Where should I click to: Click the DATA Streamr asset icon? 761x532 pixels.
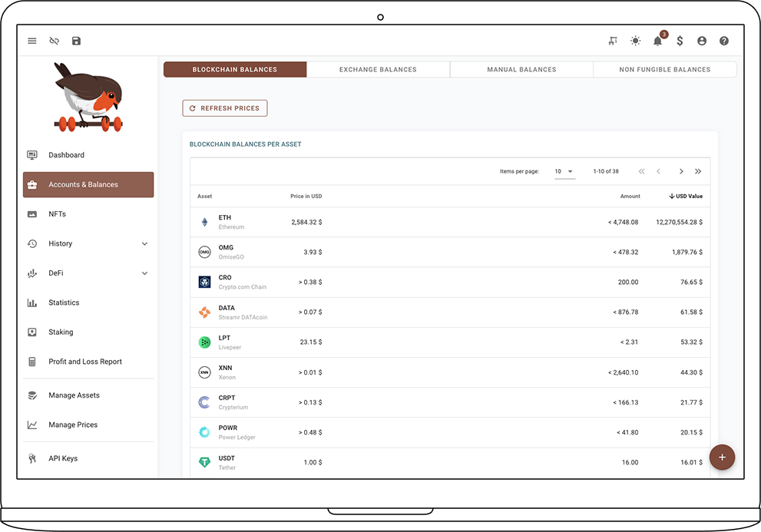pos(205,312)
